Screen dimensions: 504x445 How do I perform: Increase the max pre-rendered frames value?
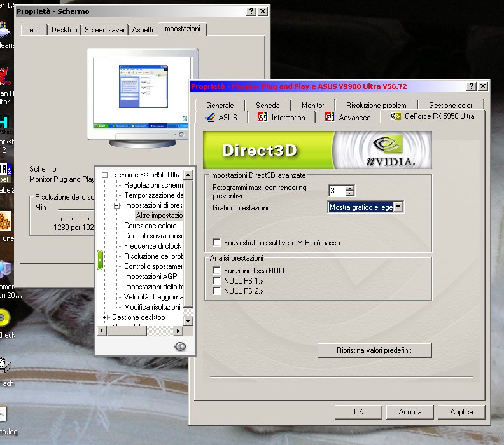pos(350,188)
